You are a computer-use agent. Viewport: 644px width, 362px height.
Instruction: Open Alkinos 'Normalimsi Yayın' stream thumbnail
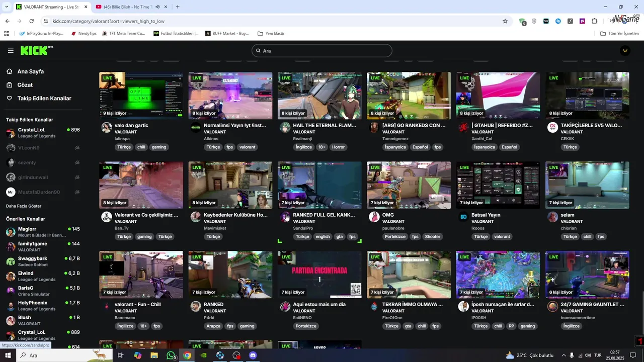(x=230, y=96)
